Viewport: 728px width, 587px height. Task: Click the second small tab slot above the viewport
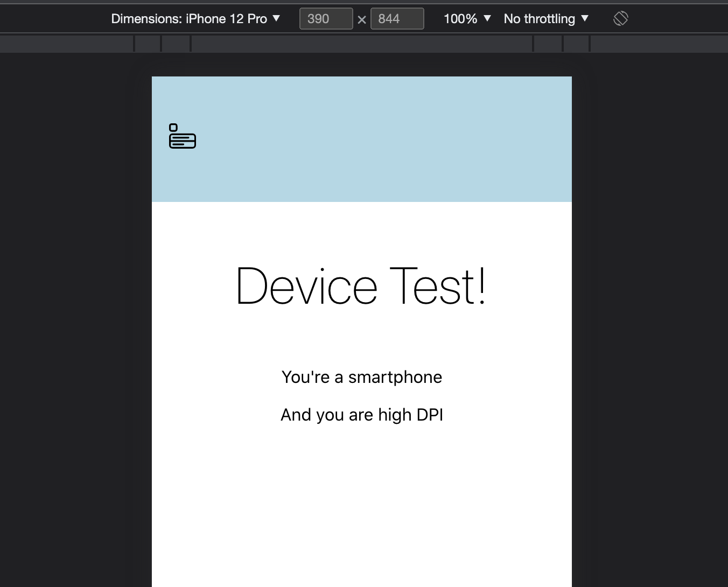(x=176, y=43)
